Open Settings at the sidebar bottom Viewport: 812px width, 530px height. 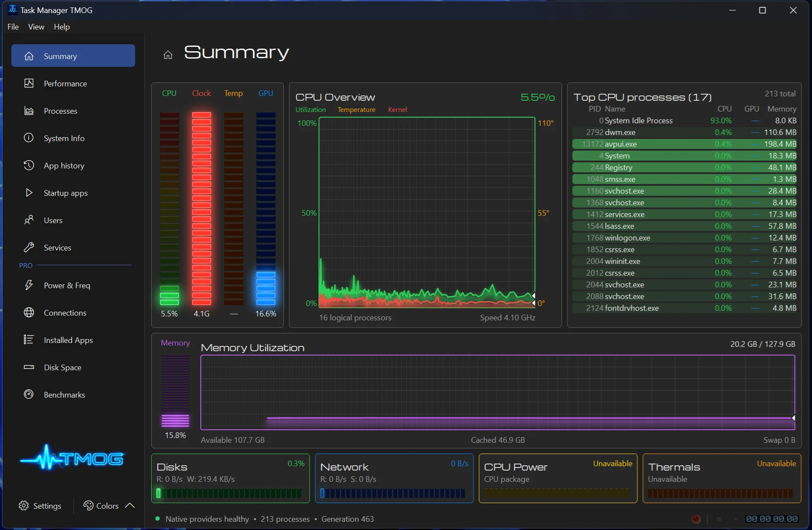(40, 506)
